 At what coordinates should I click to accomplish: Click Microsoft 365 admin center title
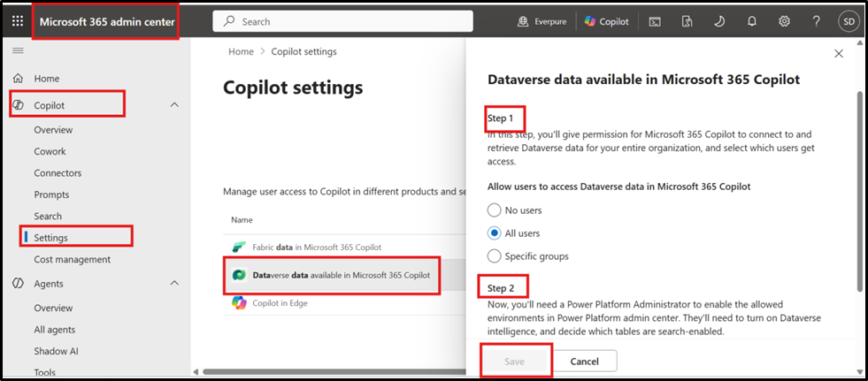[107, 21]
